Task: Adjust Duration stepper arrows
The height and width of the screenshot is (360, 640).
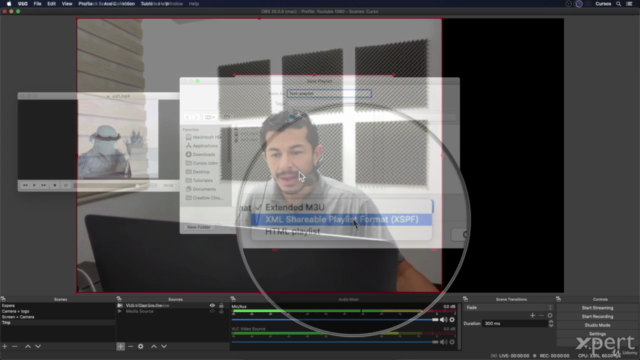Action: (x=551, y=323)
